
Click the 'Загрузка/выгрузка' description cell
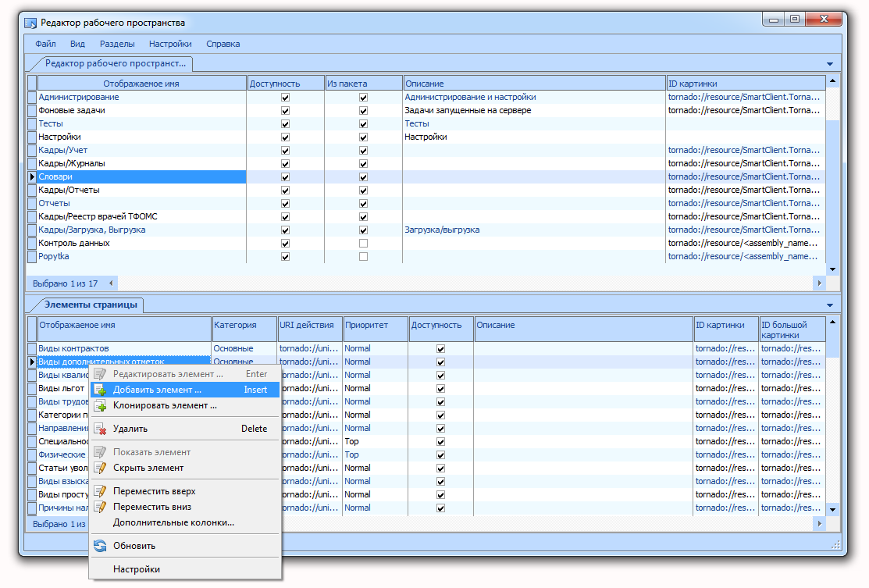(x=534, y=230)
